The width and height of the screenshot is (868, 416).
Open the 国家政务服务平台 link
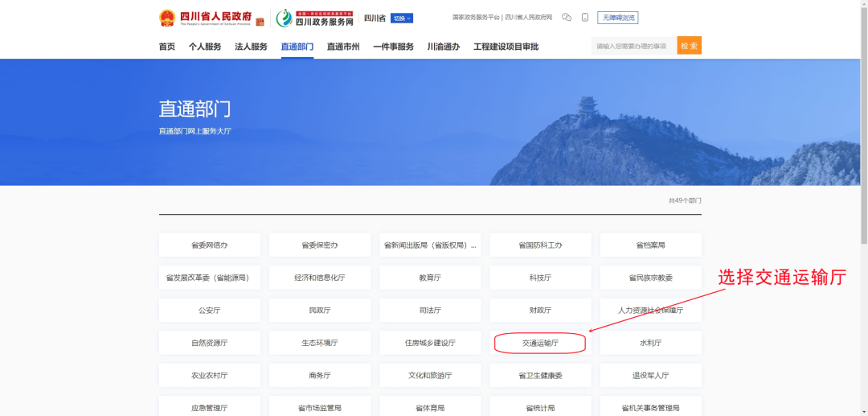[476, 17]
